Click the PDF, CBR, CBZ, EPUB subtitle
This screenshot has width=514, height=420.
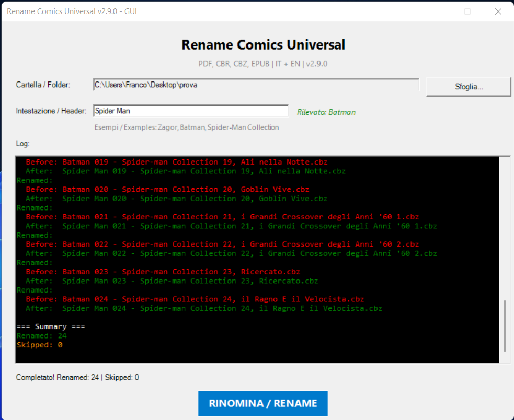[x=262, y=63]
